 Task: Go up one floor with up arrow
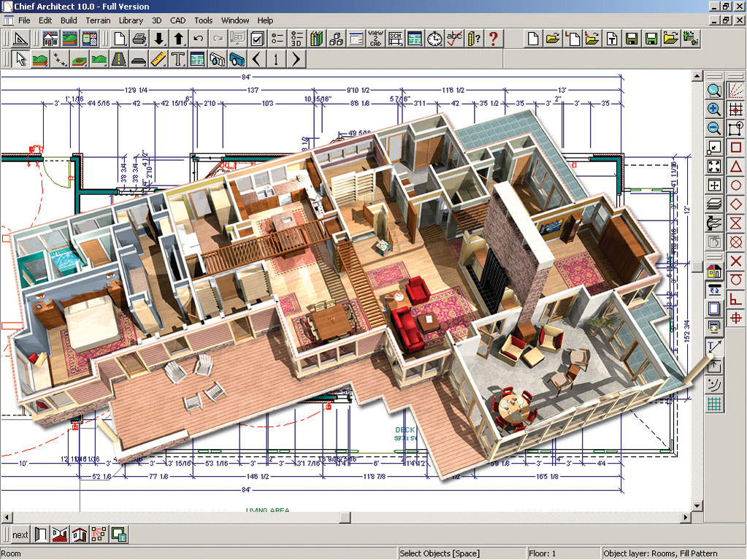coord(179,39)
